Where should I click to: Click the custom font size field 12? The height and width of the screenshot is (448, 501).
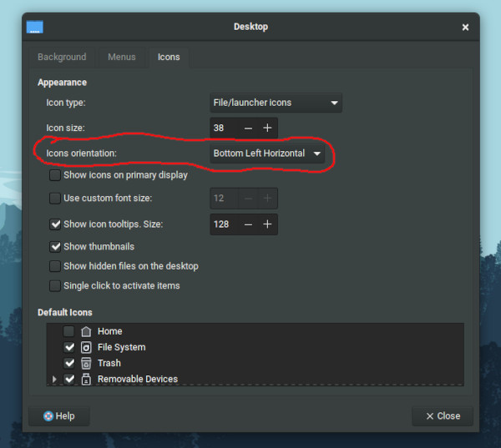(x=225, y=199)
